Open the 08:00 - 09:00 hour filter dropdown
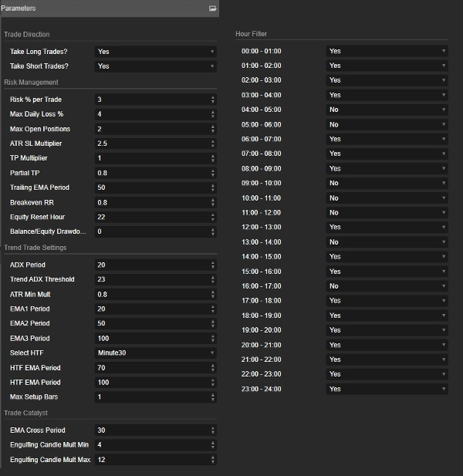This screenshot has height=476, width=463. point(387,168)
